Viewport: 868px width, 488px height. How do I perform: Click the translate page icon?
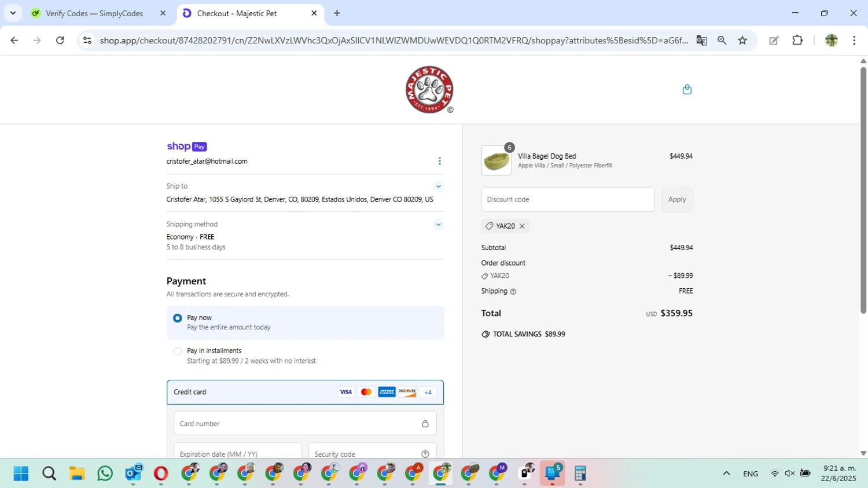point(701,41)
